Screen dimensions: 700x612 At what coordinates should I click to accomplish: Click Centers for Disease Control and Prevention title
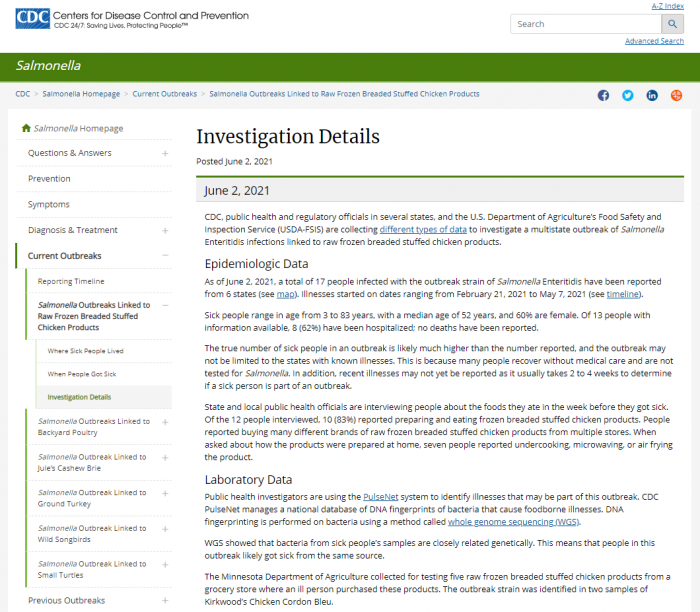151,16
